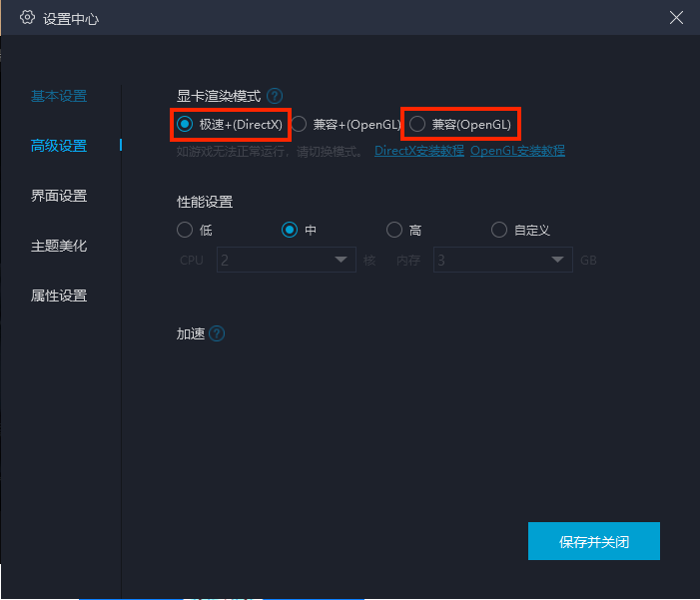The width and height of the screenshot is (700, 600).
Task: Open 属性设置 section
Action: [x=59, y=296]
